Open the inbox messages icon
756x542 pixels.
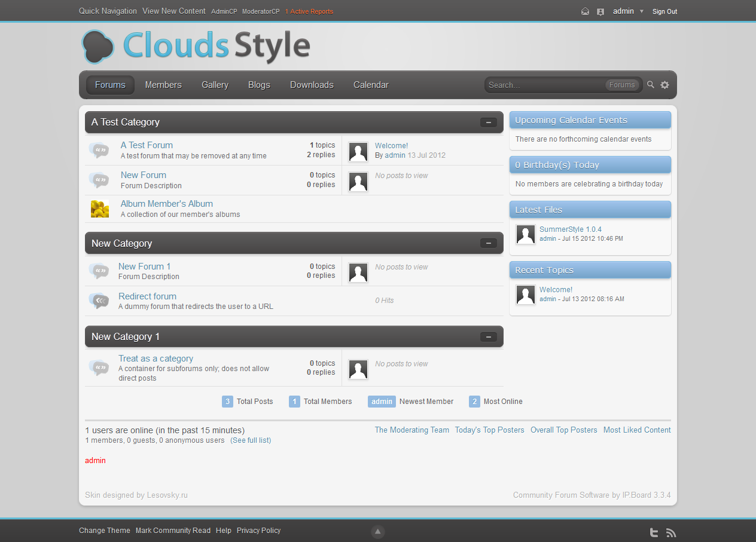point(585,11)
